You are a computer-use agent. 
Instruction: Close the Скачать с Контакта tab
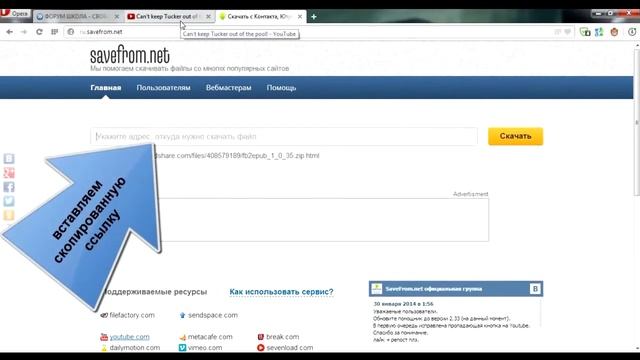pos(300,16)
